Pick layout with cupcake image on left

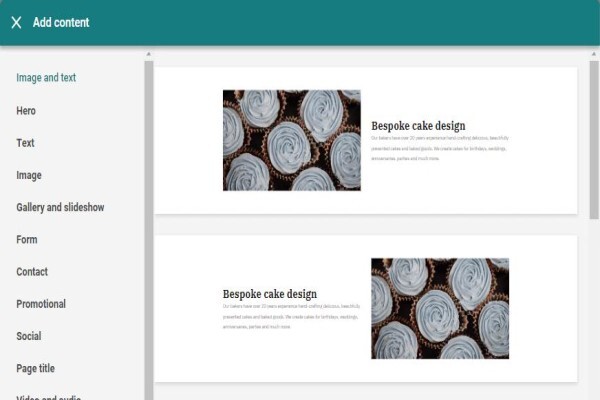(x=366, y=140)
